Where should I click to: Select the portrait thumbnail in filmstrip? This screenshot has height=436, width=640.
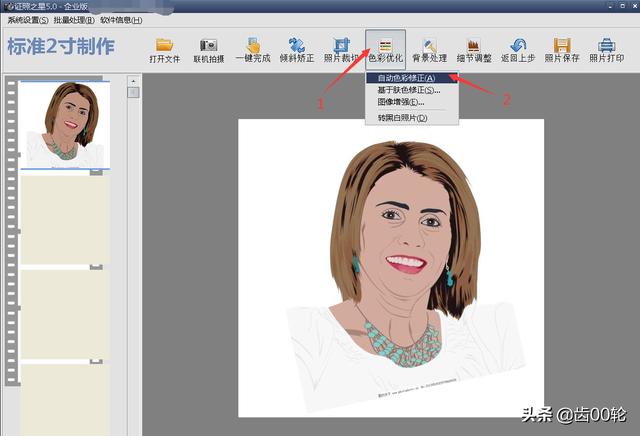tap(66, 125)
